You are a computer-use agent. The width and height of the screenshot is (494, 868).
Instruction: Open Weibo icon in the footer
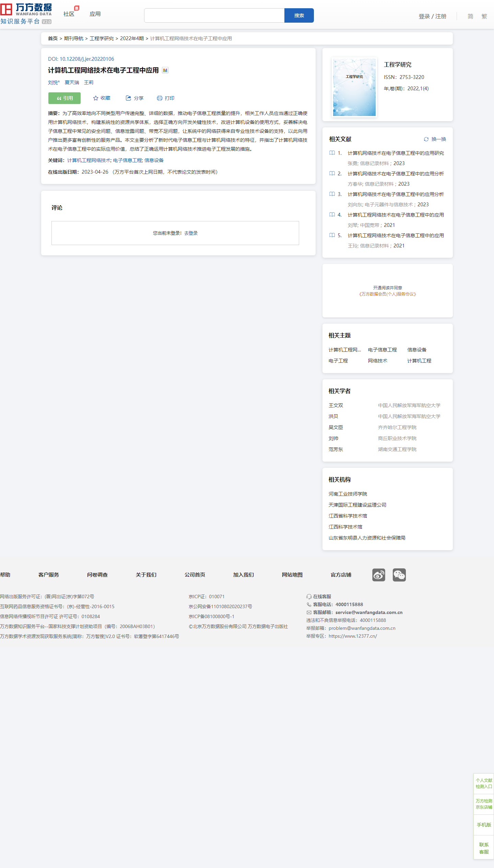point(379,575)
